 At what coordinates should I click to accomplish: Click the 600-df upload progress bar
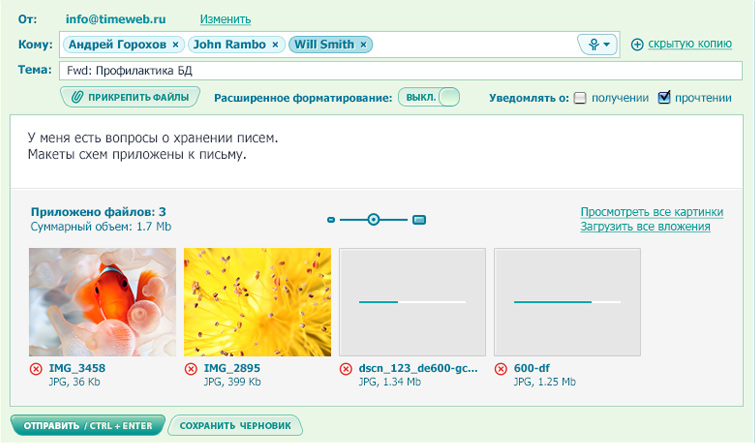point(567,302)
